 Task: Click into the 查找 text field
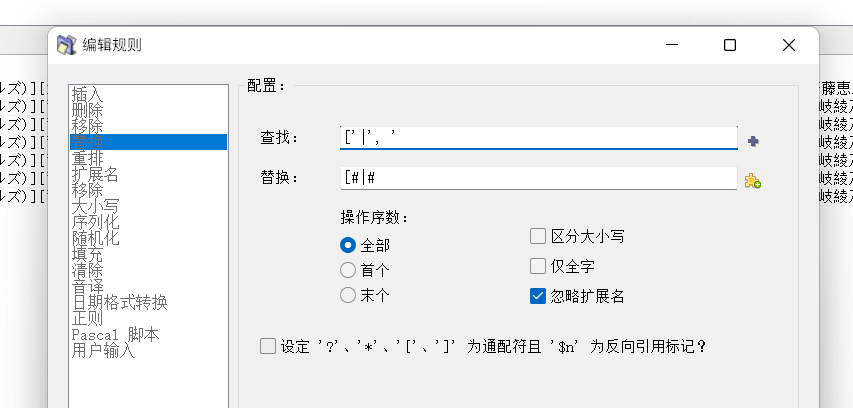[x=538, y=138]
